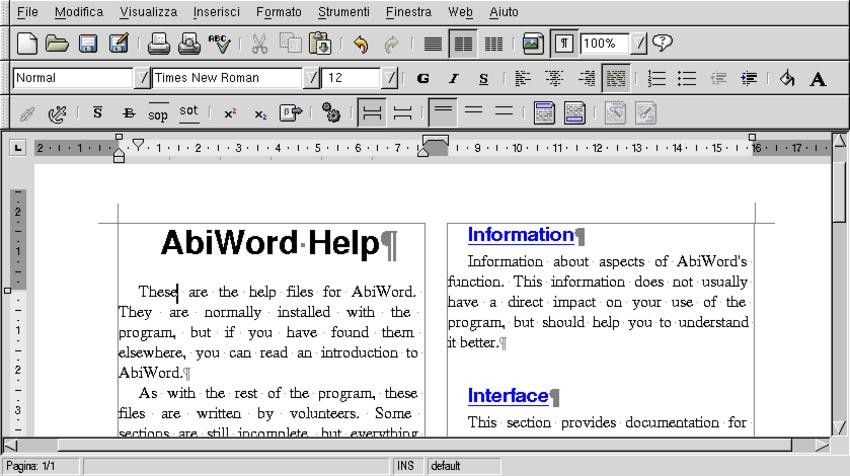Cut selection with the scissors icon
The image size is (850, 476).
260,43
